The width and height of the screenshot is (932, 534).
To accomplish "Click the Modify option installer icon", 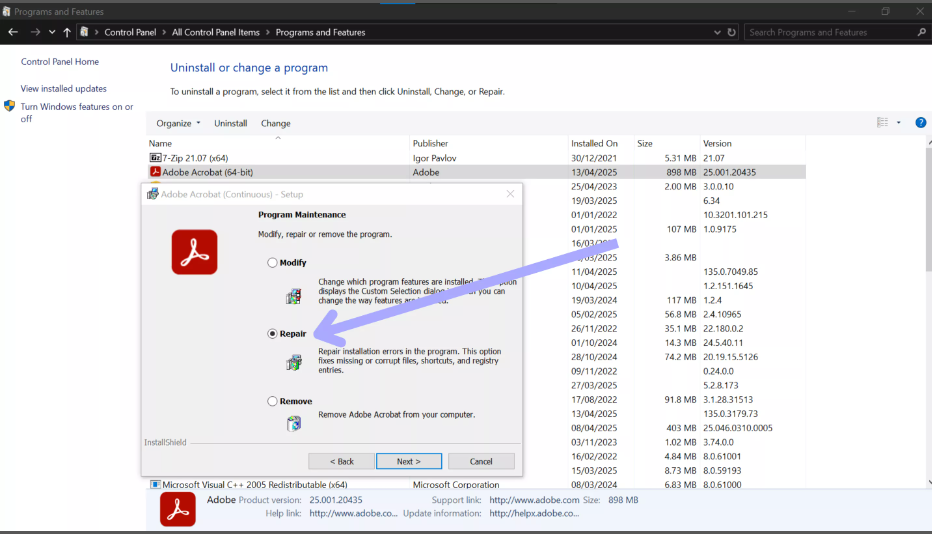I will (294, 296).
